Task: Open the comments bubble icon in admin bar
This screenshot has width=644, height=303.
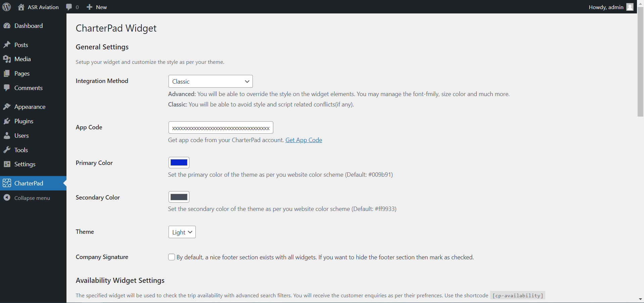Action: (x=69, y=7)
